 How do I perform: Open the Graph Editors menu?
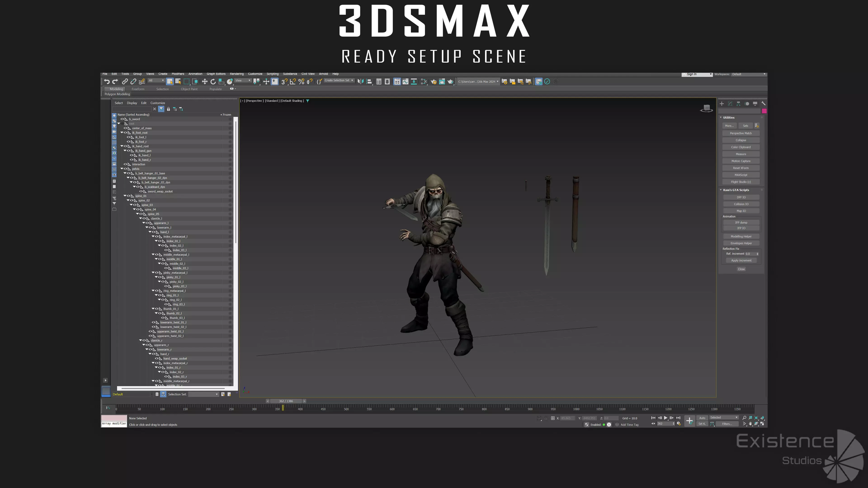coord(216,74)
